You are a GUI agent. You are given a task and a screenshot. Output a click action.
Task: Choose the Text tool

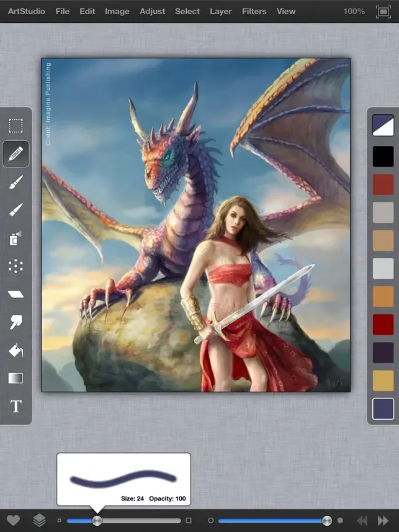16,406
